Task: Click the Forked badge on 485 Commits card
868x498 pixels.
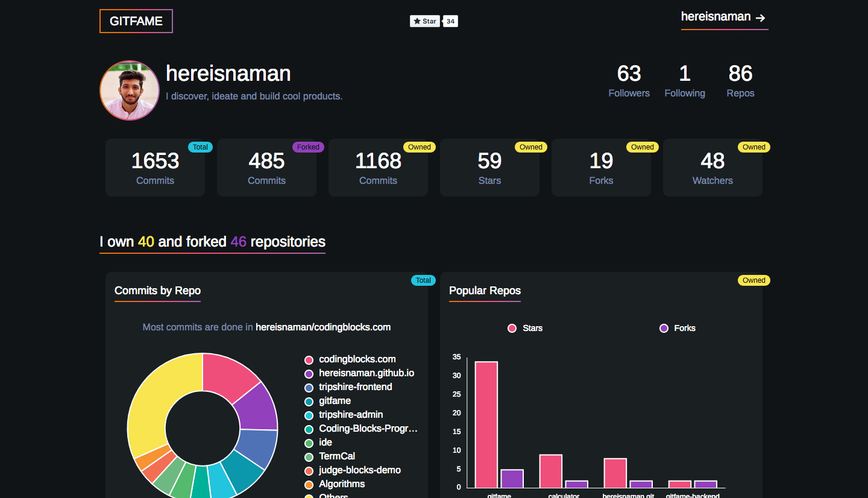Action: [308, 147]
